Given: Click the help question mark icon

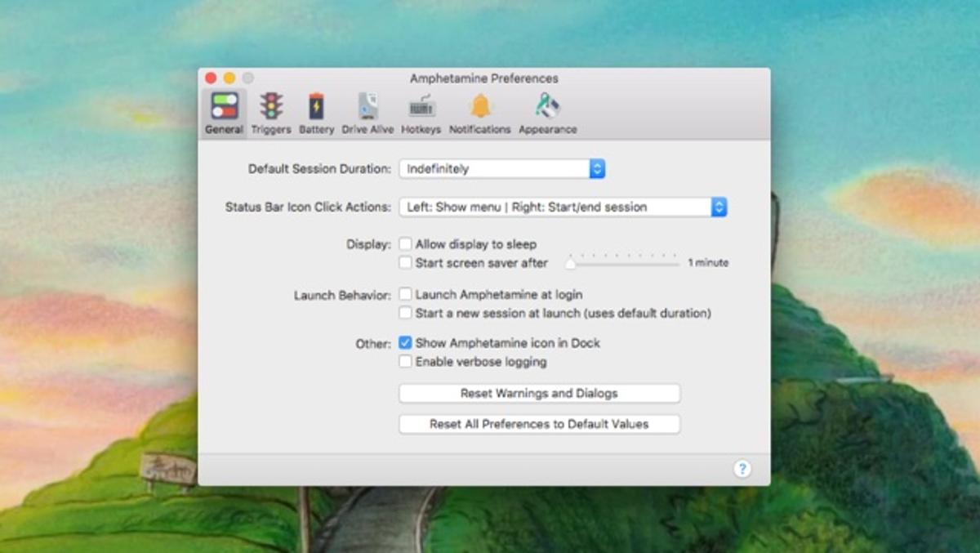Looking at the screenshot, I should 742,469.
